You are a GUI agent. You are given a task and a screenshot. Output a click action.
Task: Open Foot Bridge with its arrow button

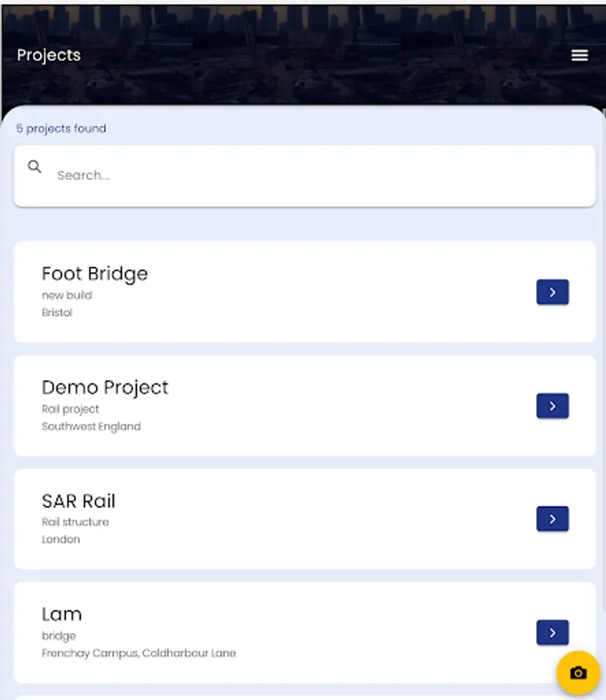552,292
